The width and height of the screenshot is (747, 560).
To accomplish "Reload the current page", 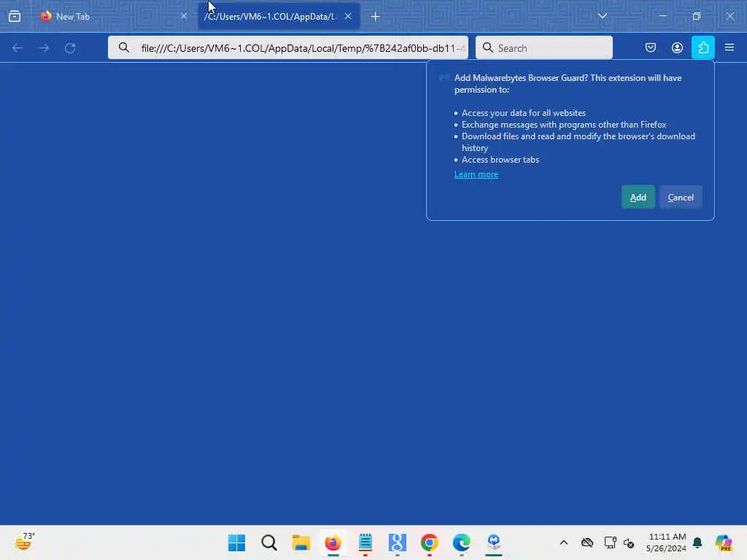I will click(70, 48).
